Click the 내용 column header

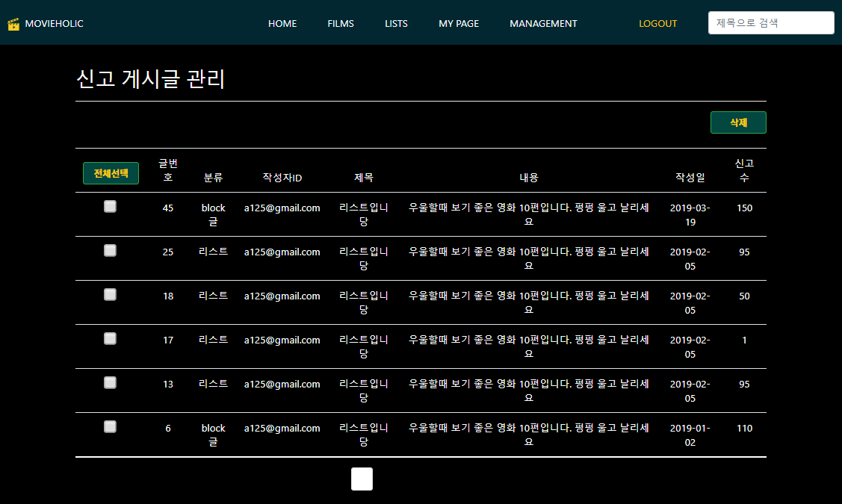pyautogui.click(x=529, y=178)
